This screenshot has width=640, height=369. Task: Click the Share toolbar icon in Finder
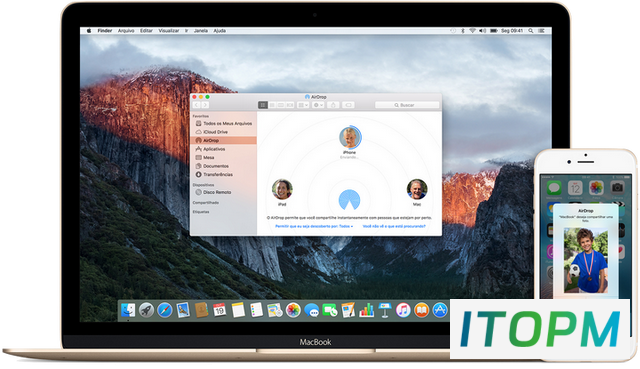coord(333,105)
